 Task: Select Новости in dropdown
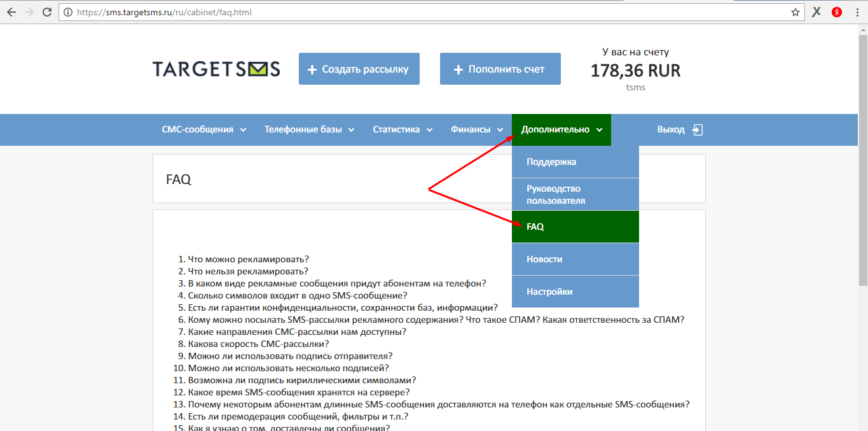point(575,259)
